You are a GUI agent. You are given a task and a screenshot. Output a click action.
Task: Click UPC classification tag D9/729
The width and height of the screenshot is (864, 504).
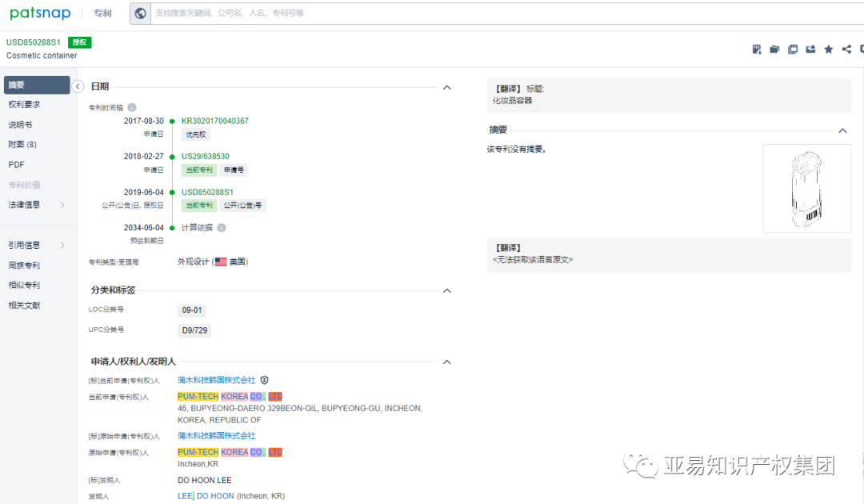pos(194,330)
